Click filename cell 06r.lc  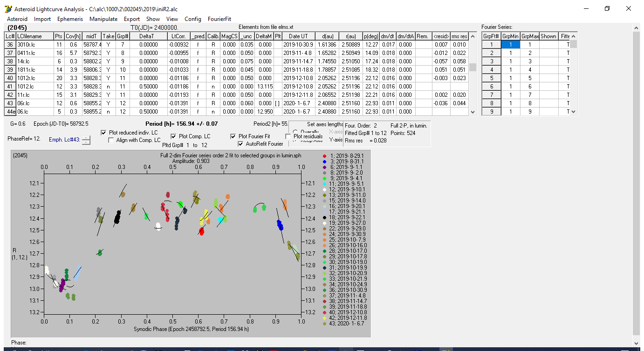[34, 103]
